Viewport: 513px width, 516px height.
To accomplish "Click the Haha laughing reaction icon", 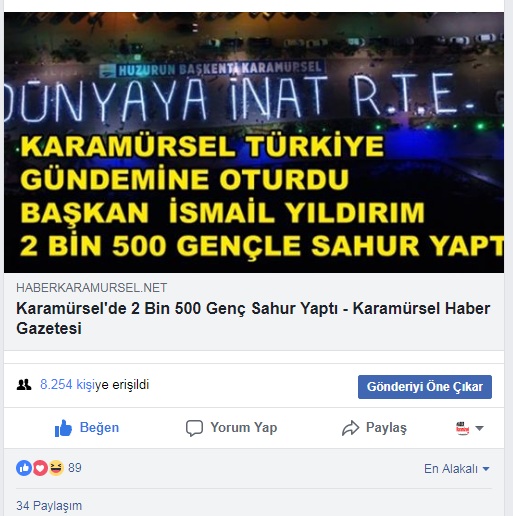I will (x=56, y=468).
